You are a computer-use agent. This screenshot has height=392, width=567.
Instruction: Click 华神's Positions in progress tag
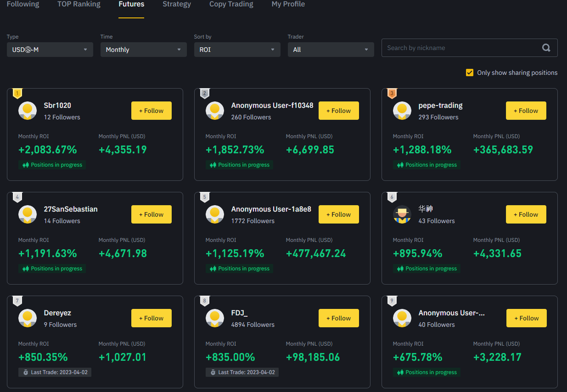click(x=427, y=268)
